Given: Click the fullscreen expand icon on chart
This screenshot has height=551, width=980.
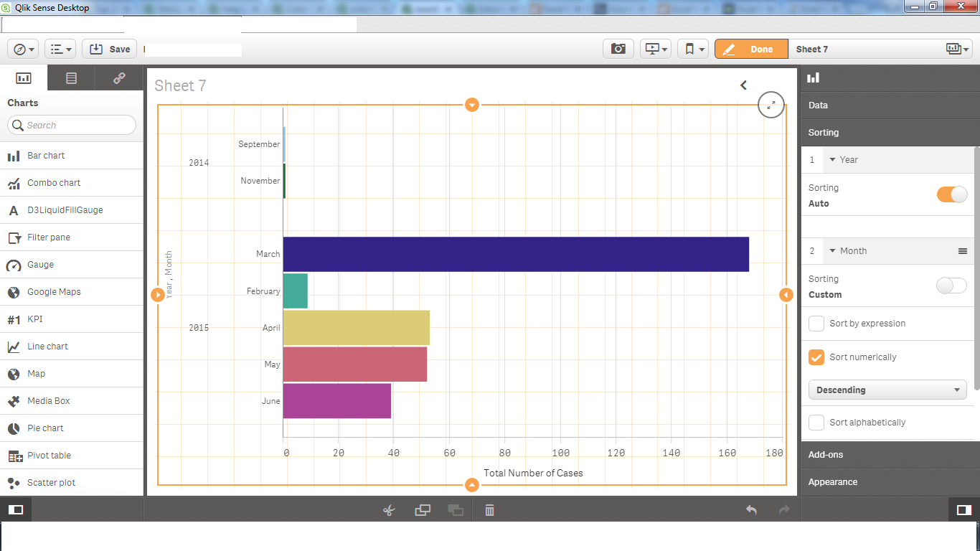Looking at the screenshot, I should pyautogui.click(x=771, y=105).
